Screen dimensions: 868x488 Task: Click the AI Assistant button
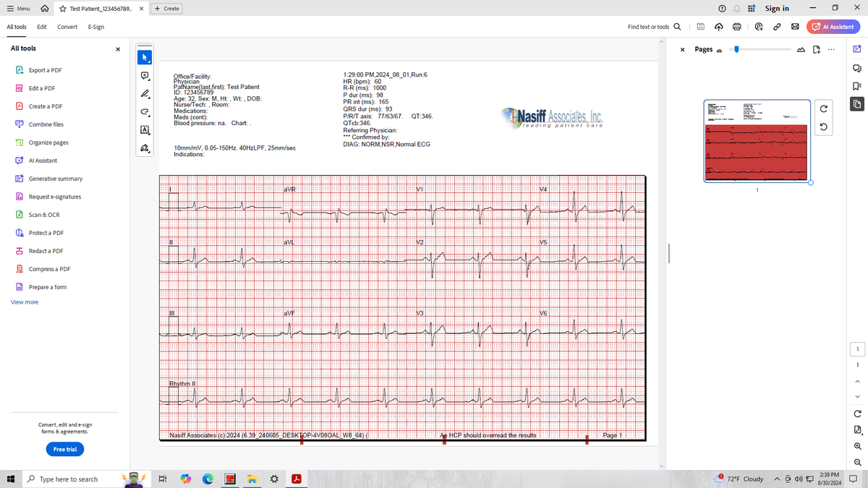pos(833,27)
